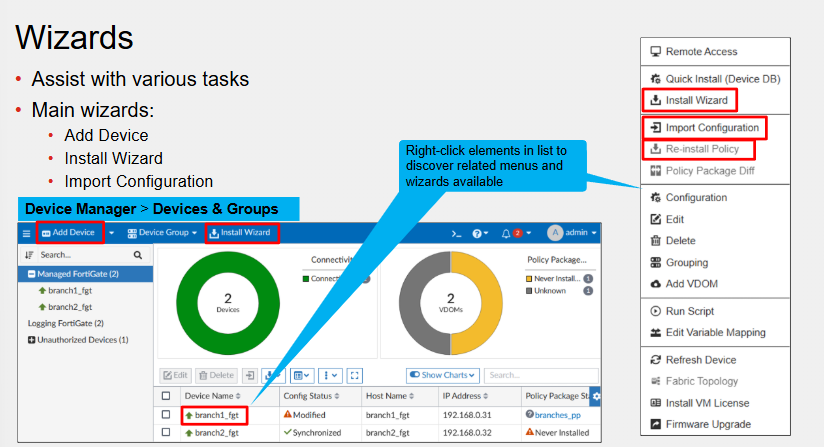824x447 pixels.
Task: Open the hamburger menu in Device Manager
Action: pyautogui.click(x=26, y=233)
